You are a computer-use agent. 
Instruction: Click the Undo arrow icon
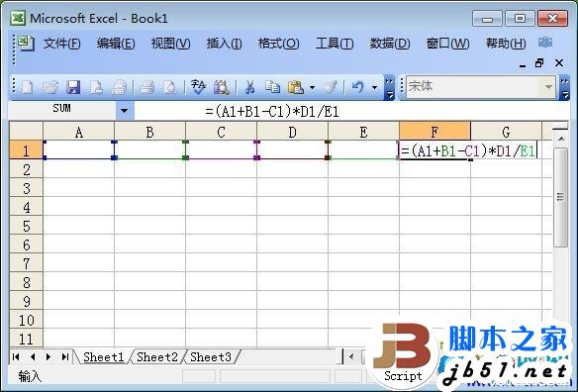point(357,87)
